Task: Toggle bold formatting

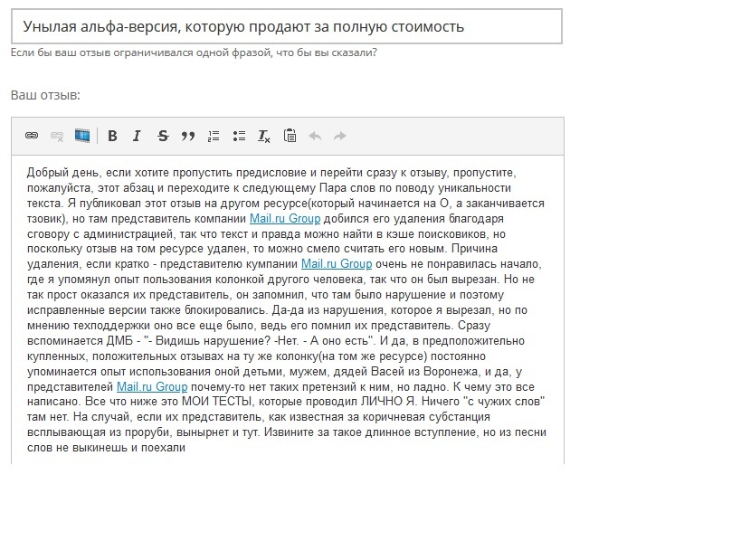Action: tap(112, 136)
